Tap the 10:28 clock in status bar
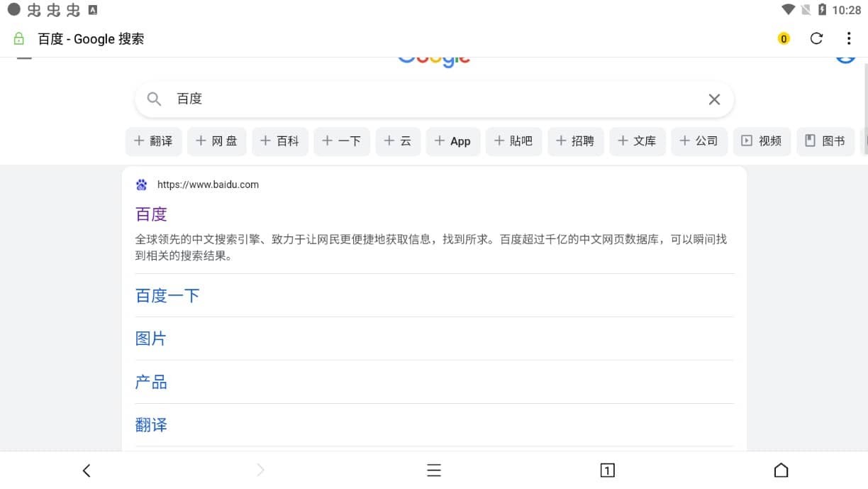The height and width of the screenshot is (489, 868). pos(847,10)
